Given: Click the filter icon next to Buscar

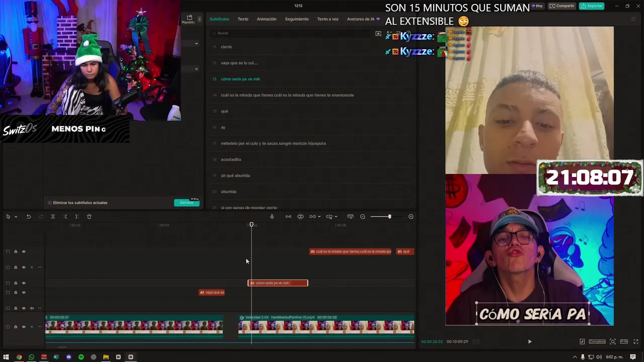Looking at the screenshot, I should tap(378, 34).
